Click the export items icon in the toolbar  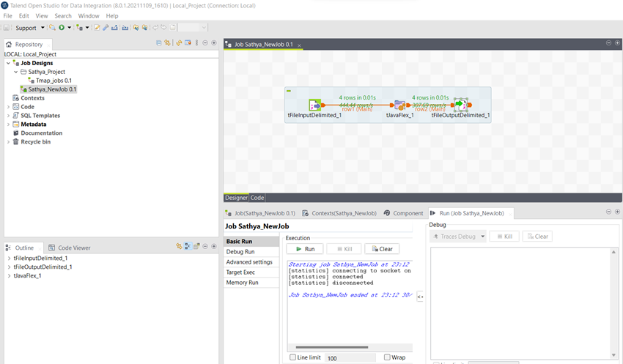pos(114,27)
